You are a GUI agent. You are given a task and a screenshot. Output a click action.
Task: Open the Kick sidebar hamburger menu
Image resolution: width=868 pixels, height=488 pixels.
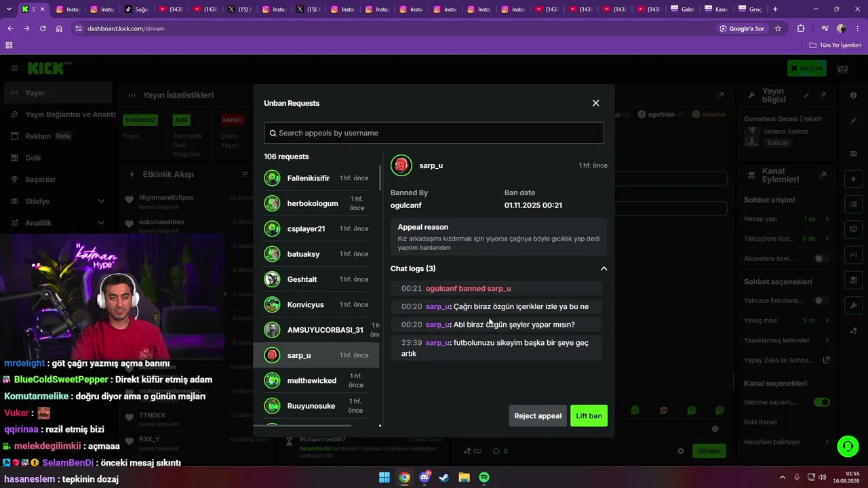14,68
